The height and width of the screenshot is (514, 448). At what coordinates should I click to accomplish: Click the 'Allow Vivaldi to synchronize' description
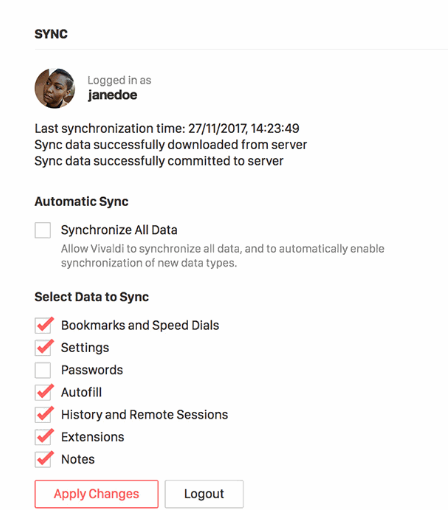click(223, 256)
